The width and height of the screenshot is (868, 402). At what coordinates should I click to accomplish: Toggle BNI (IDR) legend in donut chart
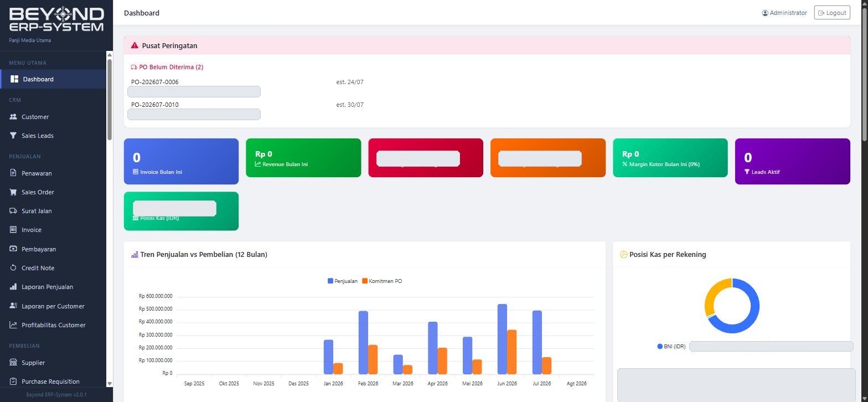tap(671, 347)
